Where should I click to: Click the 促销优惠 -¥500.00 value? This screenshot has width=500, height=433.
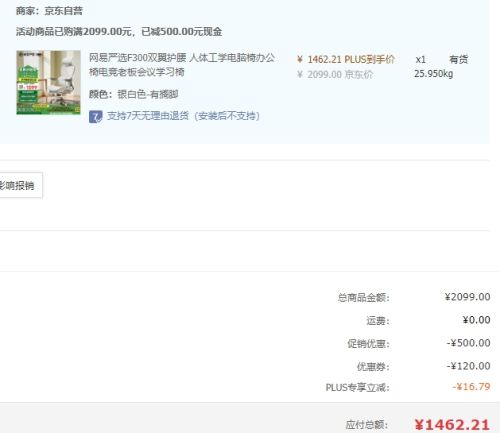(x=468, y=343)
